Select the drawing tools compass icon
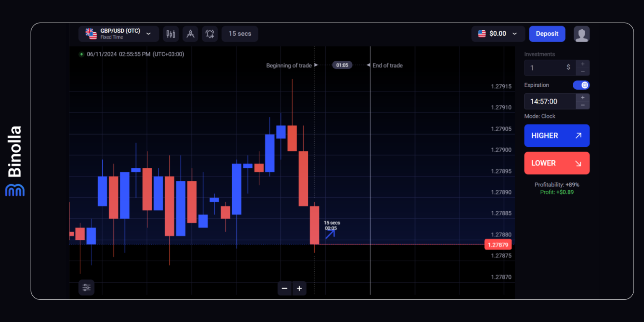The height and width of the screenshot is (322, 644). coord(190,34)
